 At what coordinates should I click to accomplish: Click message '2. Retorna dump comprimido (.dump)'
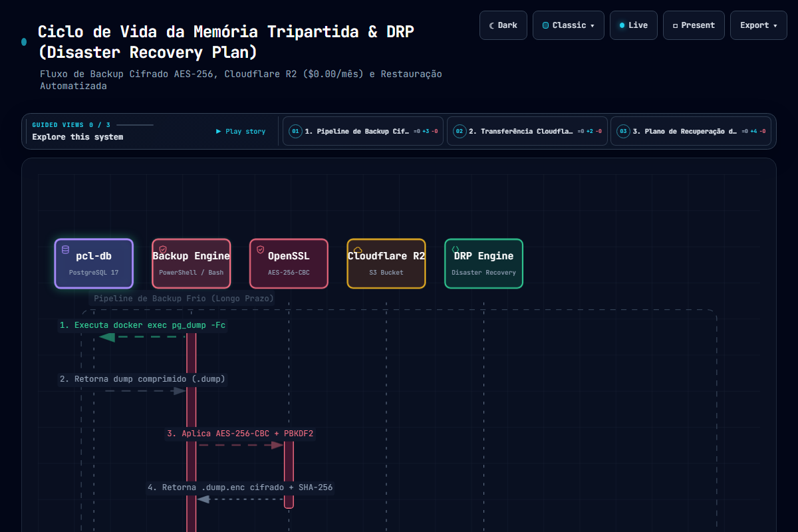[x=142, y=379]
